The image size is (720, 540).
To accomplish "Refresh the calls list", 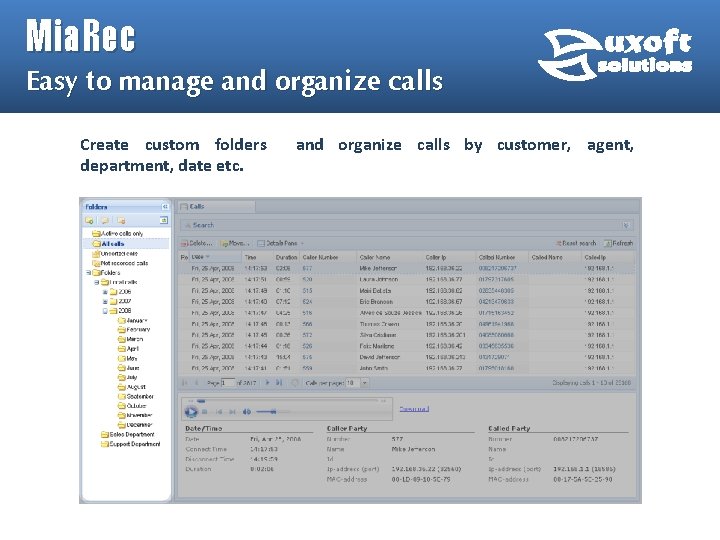I will pos(618,243).
